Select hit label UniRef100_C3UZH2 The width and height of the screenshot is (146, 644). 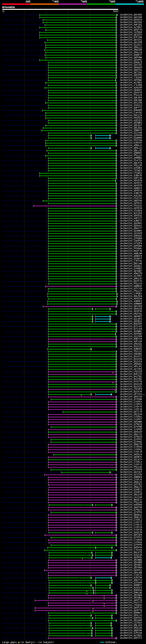(131, 77)
